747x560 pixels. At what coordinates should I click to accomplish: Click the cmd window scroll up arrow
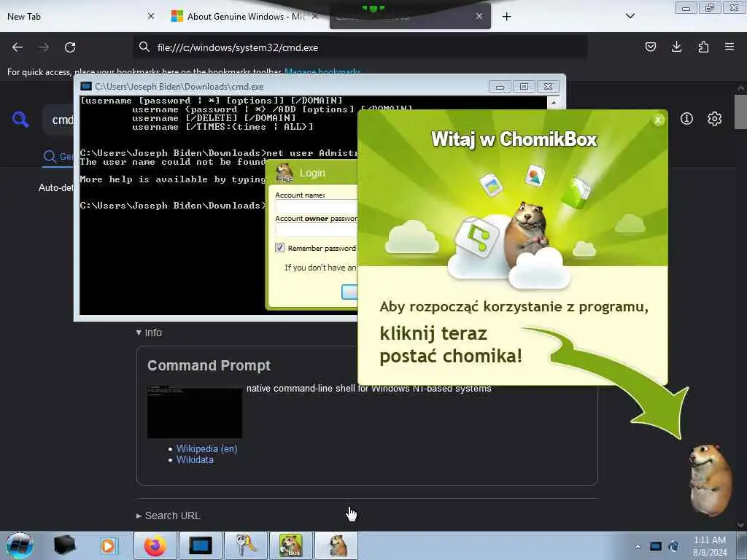coord(553,102)
